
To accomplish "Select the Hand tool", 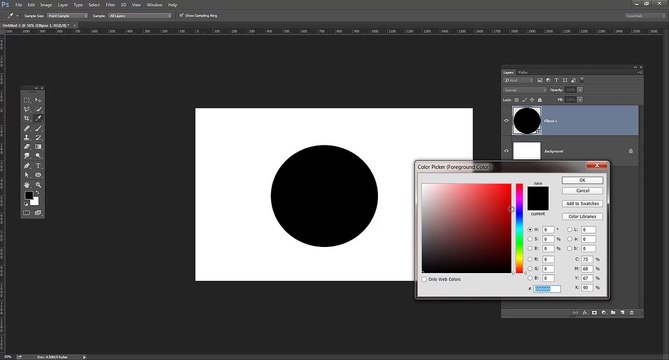I will [x=27, y=185].
